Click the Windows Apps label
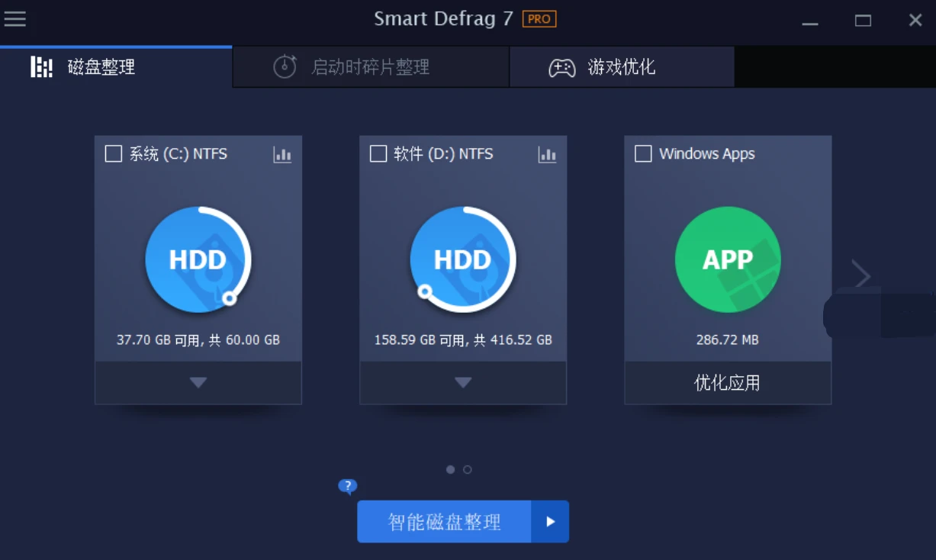Viewport: 936px width, 560px height. pos(707,154)
